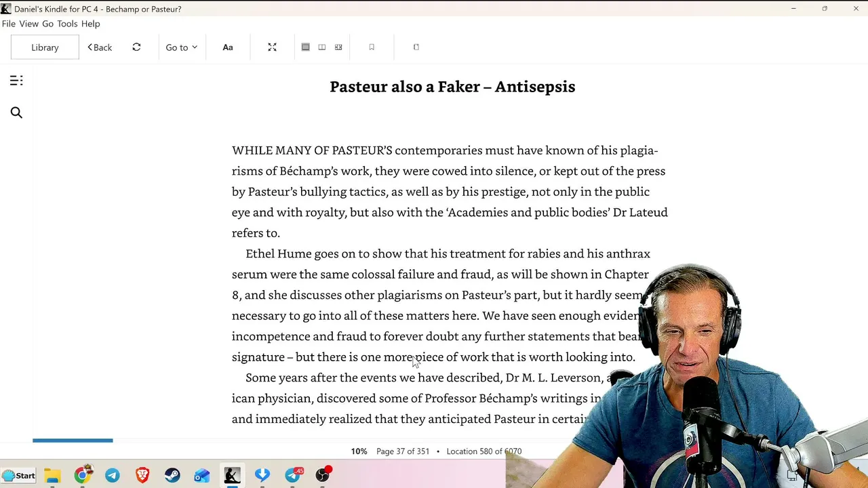
Task: Open the blue download-arrow taskbar app
Action: 262,476
